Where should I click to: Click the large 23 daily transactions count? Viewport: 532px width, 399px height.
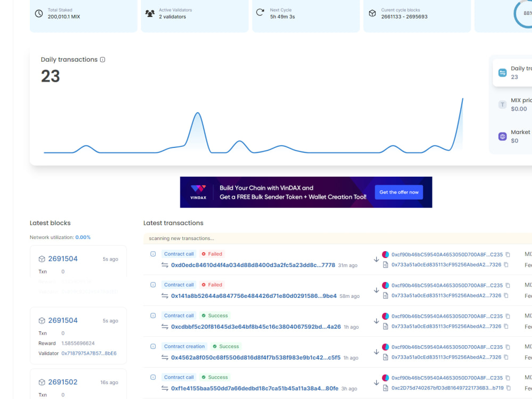point(51,76)
